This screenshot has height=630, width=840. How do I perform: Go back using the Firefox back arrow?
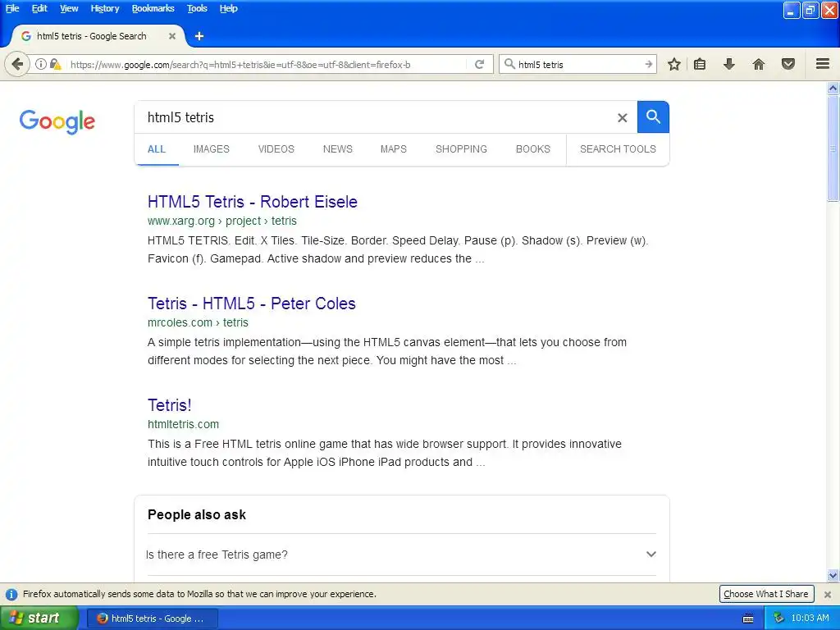click(17, 64)
